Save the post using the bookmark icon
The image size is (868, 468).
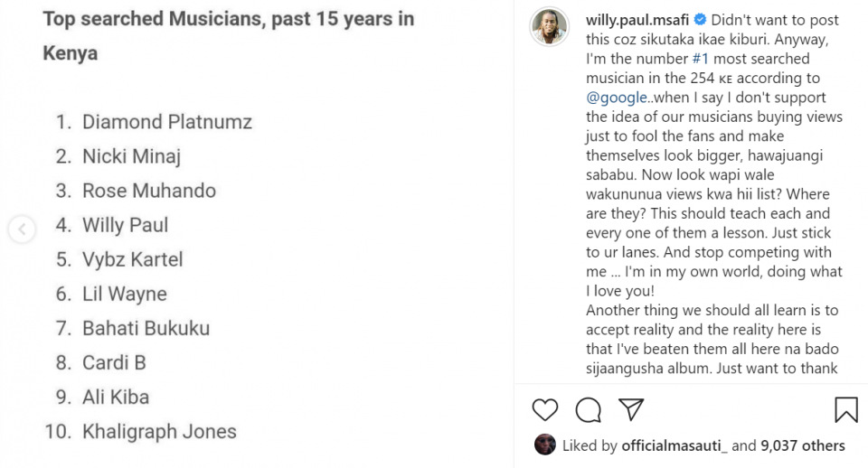coord(845,410)
